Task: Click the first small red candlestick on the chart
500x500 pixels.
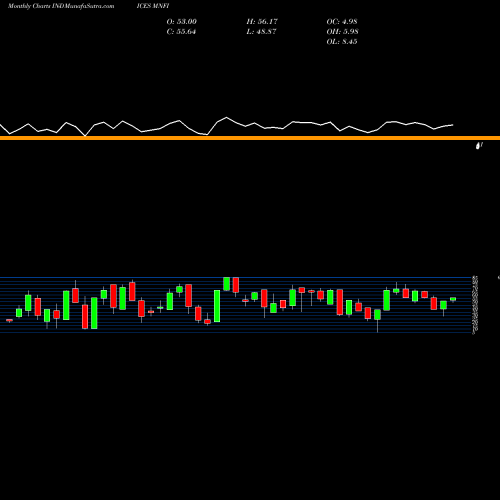Action: point(9,320)
